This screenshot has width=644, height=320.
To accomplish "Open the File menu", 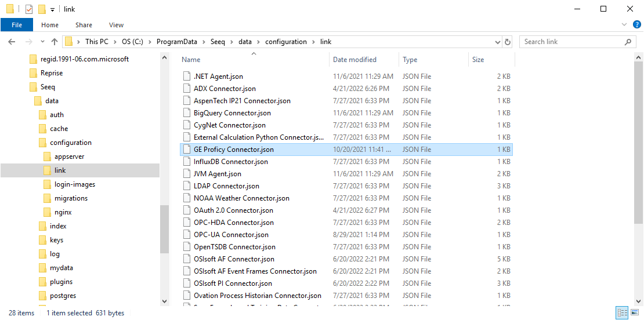I will click(17, 25).
